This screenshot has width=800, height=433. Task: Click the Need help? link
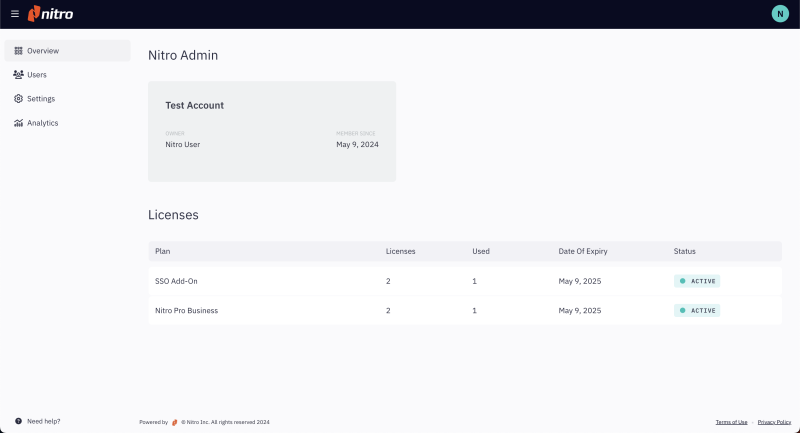coord(43,421)
